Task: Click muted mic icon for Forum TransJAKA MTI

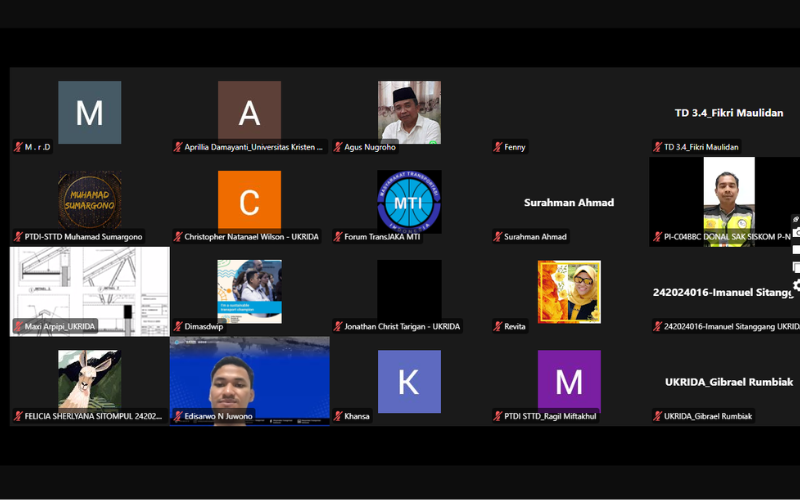Action: pos(338,237)
